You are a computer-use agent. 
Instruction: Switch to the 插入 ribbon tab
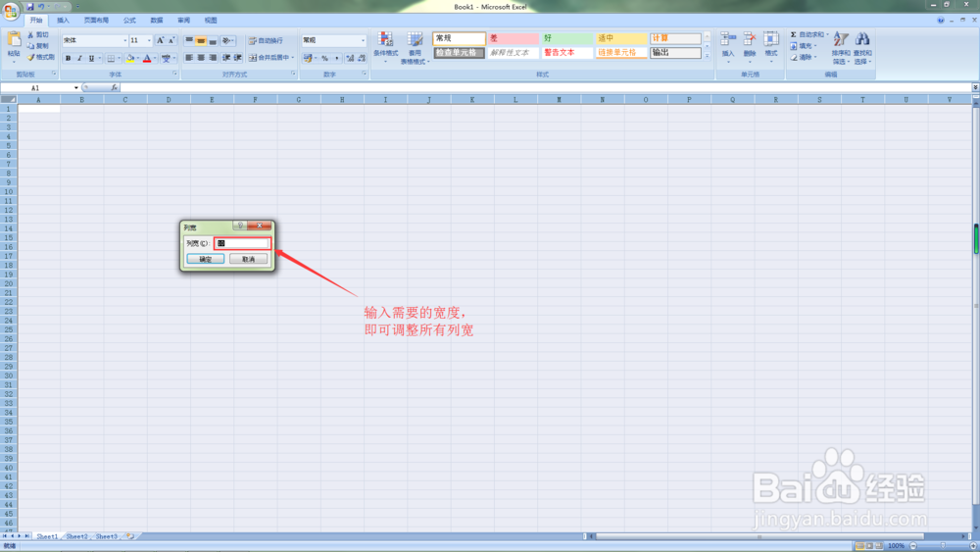tap(63, 20)
